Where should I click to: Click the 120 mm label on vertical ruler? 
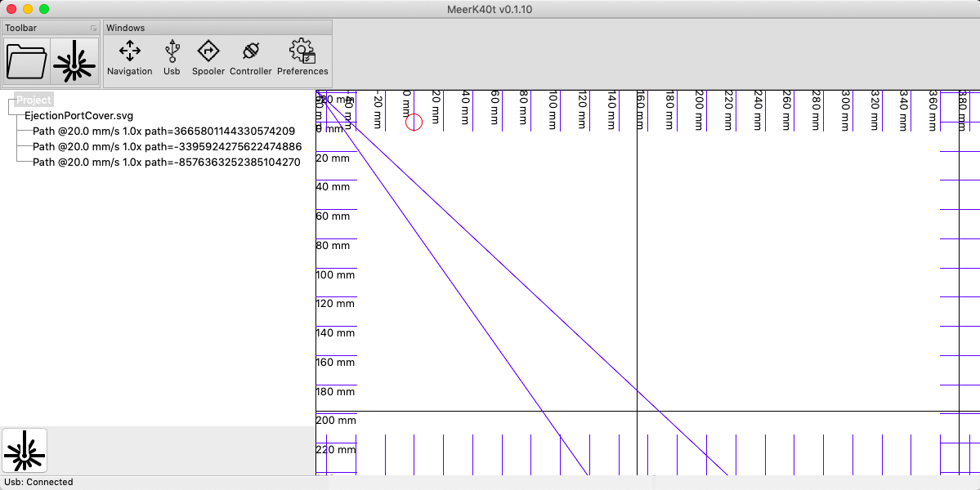tap(336, 303)
